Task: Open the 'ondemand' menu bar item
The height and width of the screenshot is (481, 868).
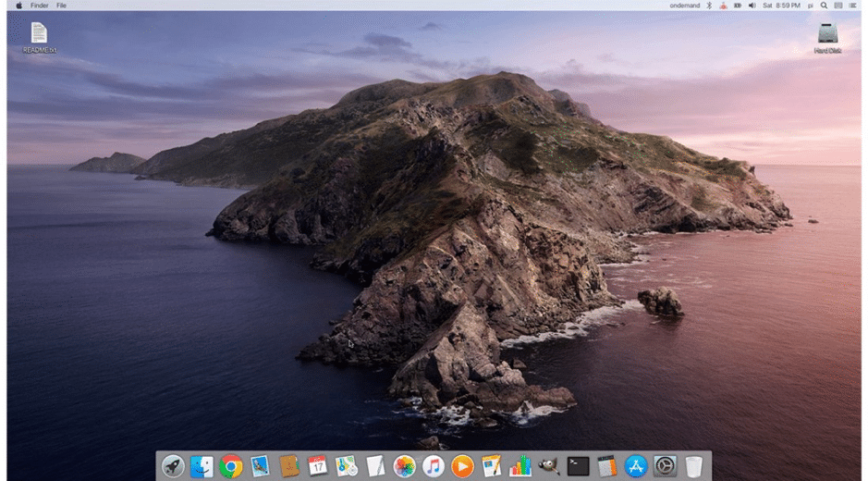Action: pos(685,5)
